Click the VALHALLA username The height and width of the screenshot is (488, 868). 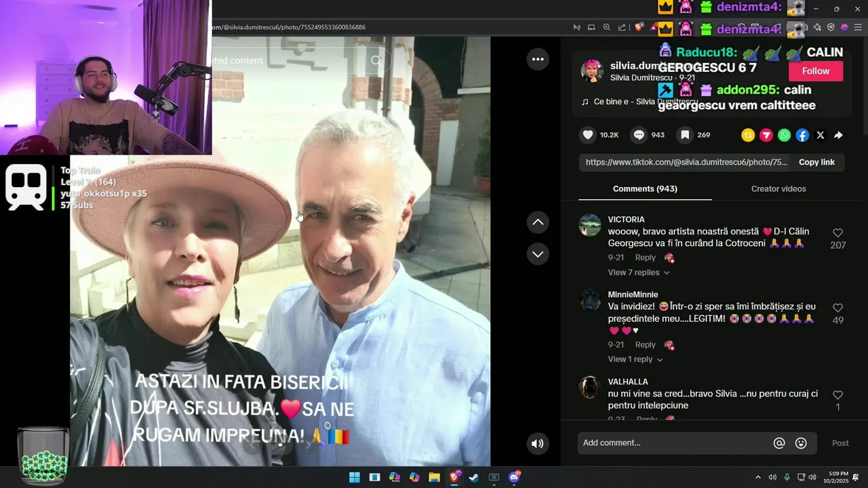click(628, 382)
